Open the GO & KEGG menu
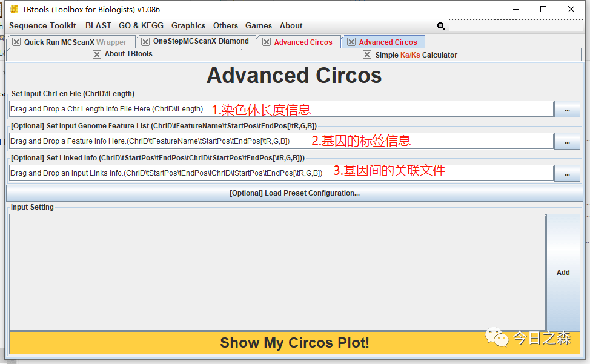Screen dimensions: 590x364 [141, 25]
